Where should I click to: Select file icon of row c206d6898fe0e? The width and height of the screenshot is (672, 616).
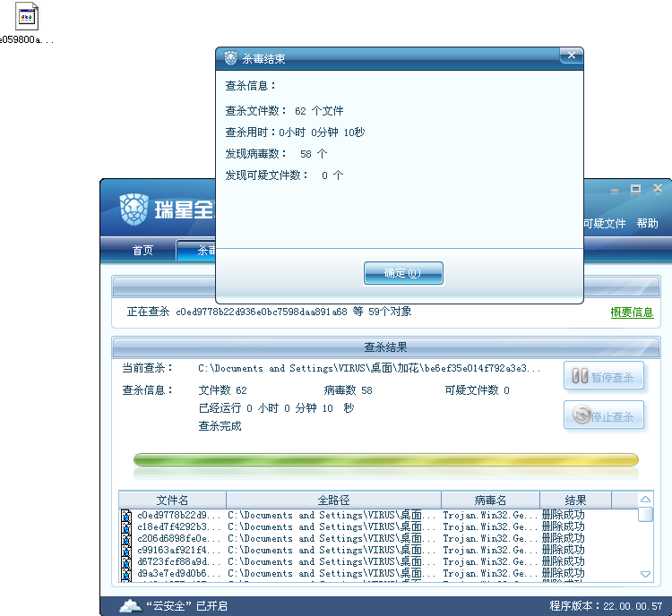(126, 538)
